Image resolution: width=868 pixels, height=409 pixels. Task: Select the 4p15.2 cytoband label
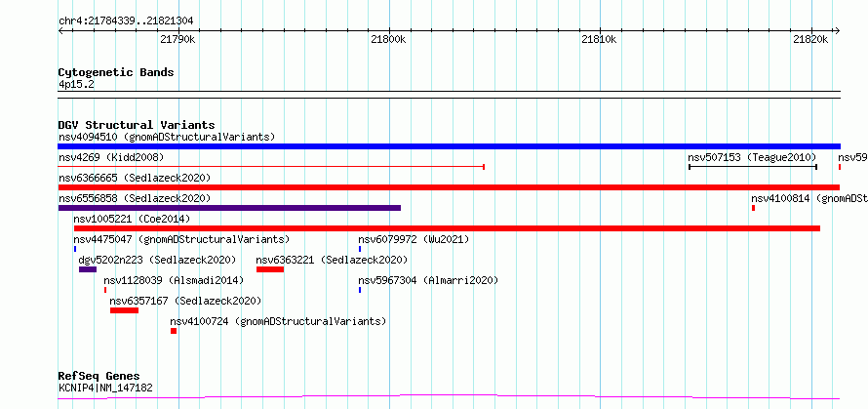75,85
